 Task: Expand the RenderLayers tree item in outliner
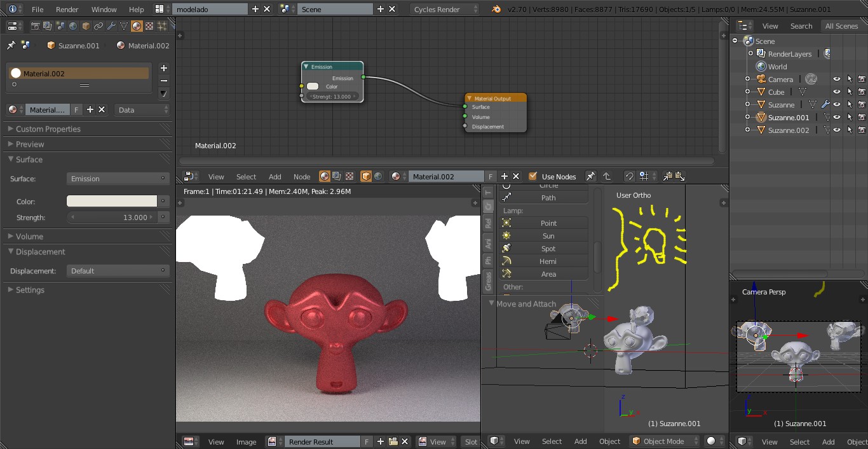[x=750, y=53]
